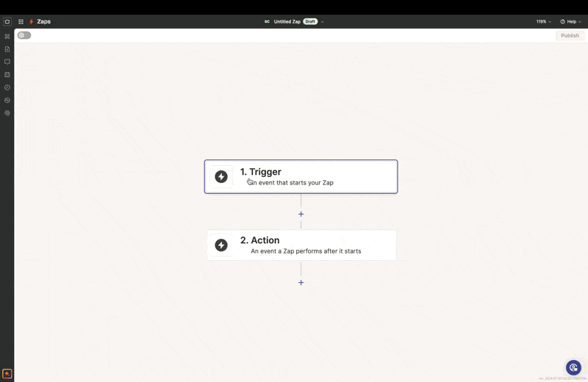The height and width of the screenshot is (382, 588).
Task: Open the zoom level 119% dropdown
Action: click(x=543, y=22)
